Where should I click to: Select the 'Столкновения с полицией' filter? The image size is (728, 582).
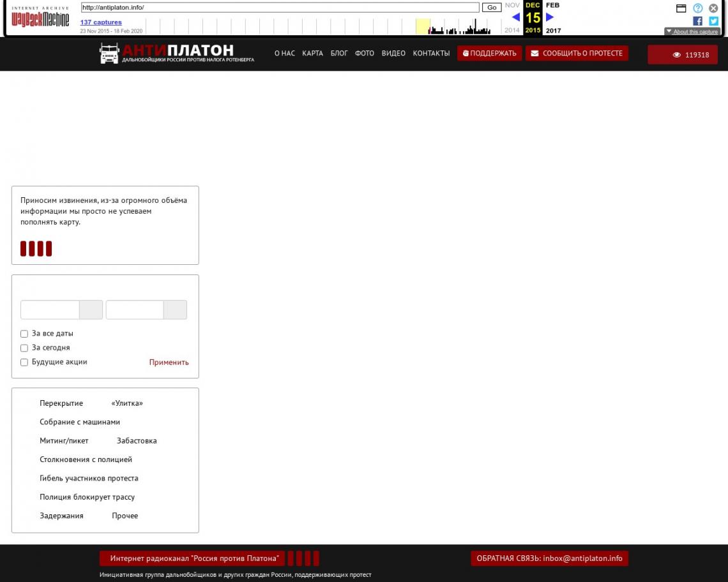point(86,459)
